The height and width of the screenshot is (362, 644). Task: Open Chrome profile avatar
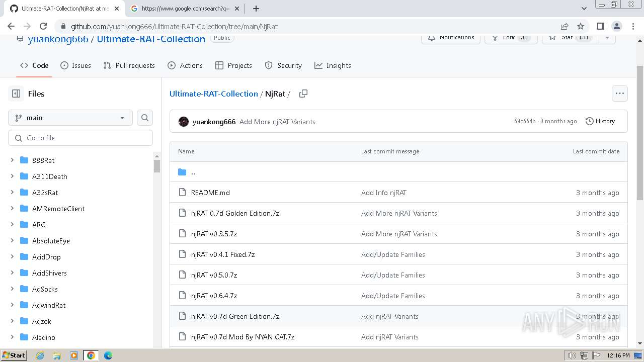click(616, 26)
